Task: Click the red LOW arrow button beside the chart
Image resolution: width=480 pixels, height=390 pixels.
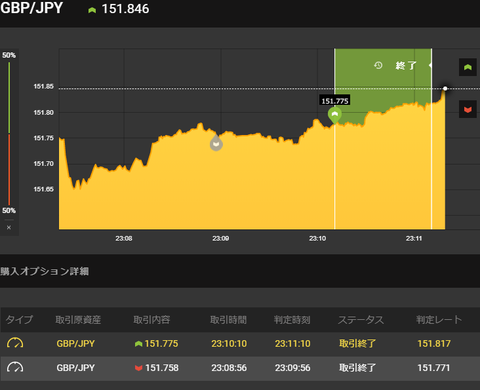Action: point(468,109)
